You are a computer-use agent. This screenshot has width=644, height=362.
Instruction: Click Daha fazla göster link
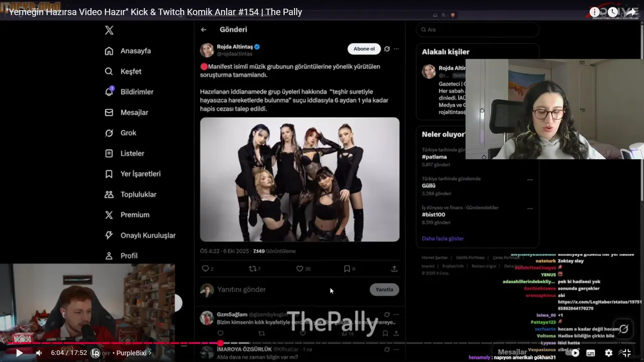(x=443, y=238)
